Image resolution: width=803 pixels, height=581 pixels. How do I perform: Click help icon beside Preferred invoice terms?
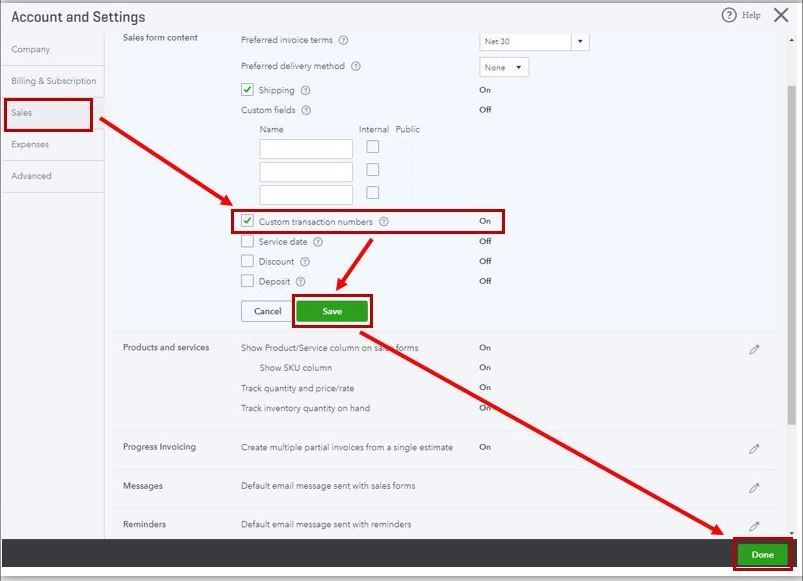[x=344, y=40]
